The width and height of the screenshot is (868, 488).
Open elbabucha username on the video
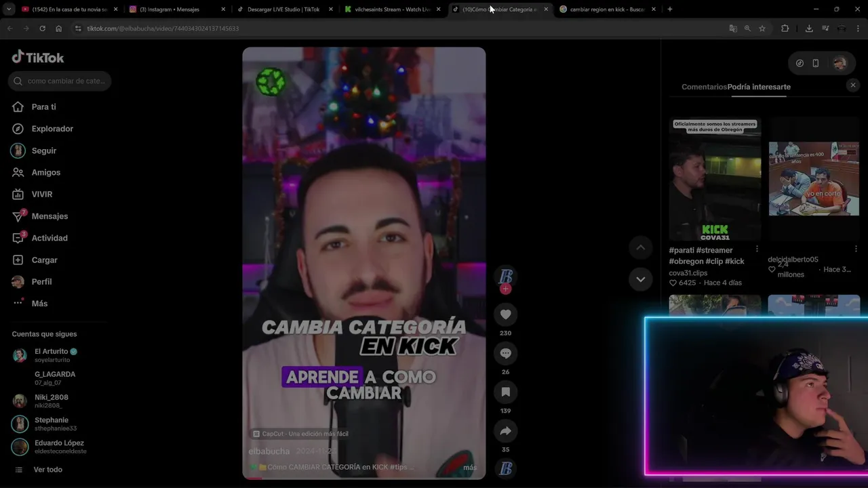[x=269, y=451]
